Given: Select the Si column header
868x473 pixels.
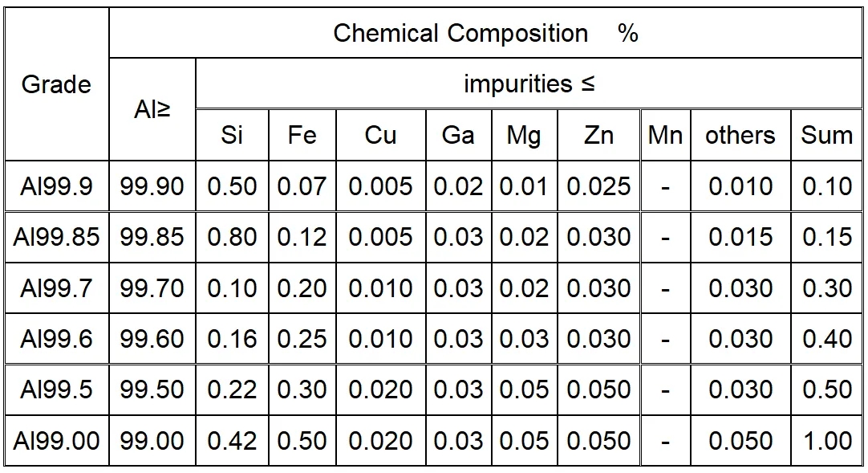Looking at the screenshot, I should (x=231, y=135).
